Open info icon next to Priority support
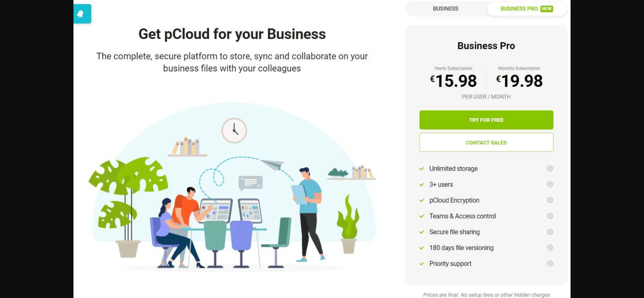This screenshot has width=644, height=298. (x=550, y=263)
